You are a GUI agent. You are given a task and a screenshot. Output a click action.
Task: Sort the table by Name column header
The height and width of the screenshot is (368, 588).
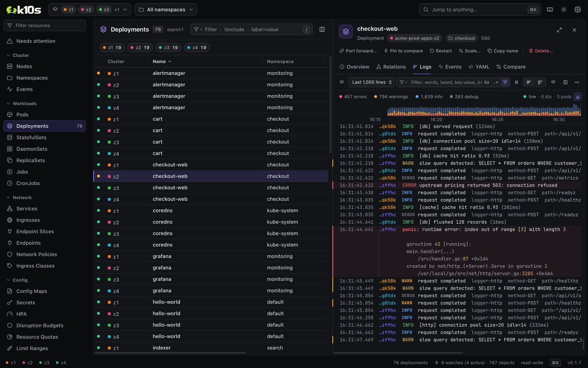click(162, 61)
